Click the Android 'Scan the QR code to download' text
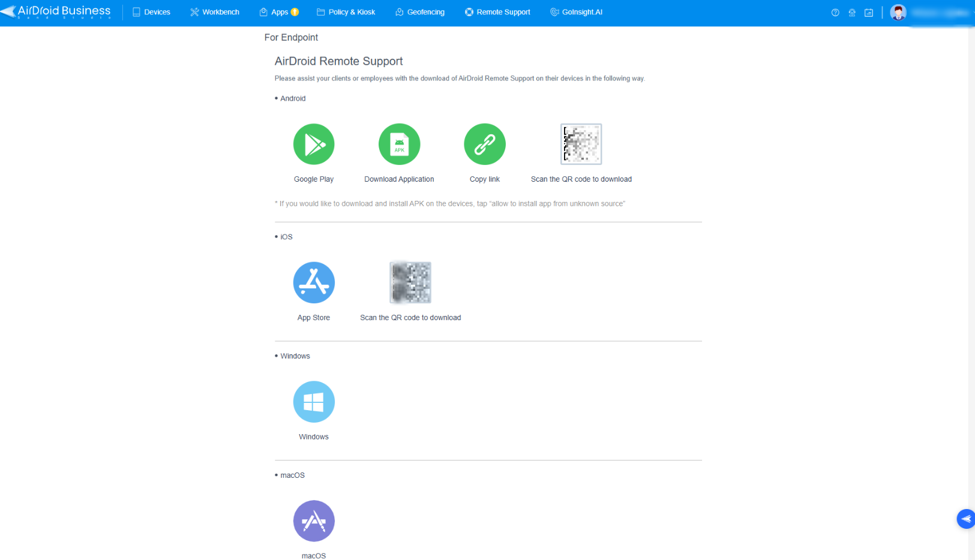The width and height of the screenshot is (975, 560). point(581,179)
